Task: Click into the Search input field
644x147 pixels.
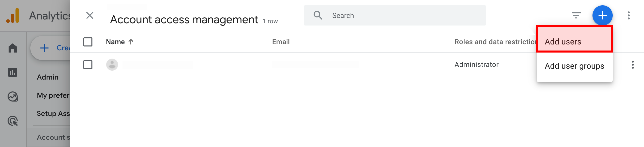Action: tap(395, 15)
